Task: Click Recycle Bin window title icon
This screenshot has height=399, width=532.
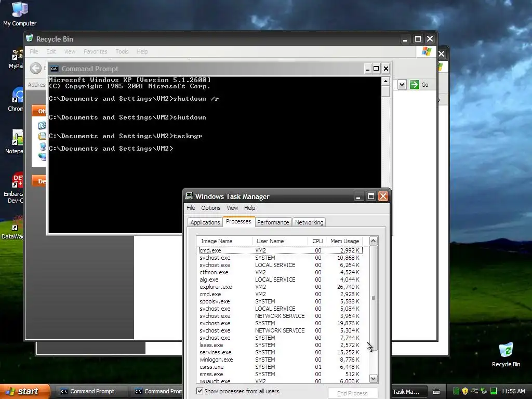Action: 30,38
